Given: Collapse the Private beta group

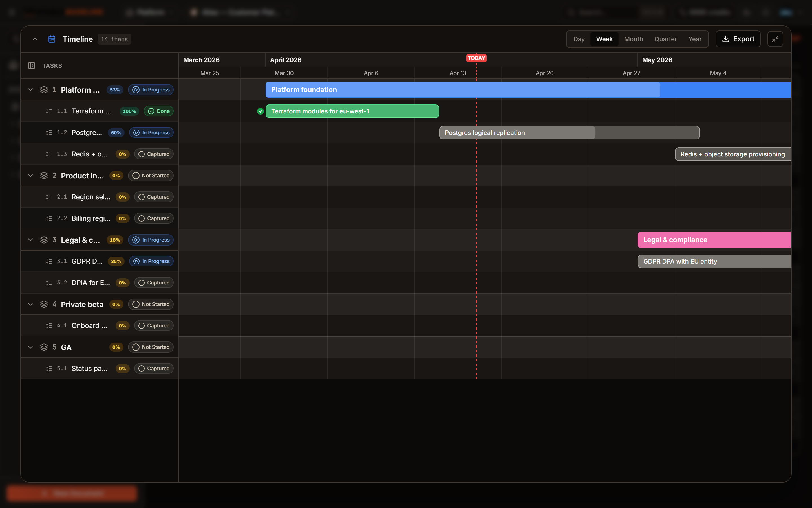Looking at the screenshot, I should [x=30, y=304].
